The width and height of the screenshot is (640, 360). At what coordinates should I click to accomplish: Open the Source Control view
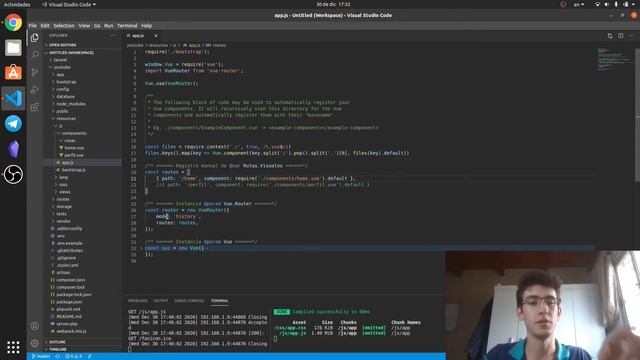[35, 72]
